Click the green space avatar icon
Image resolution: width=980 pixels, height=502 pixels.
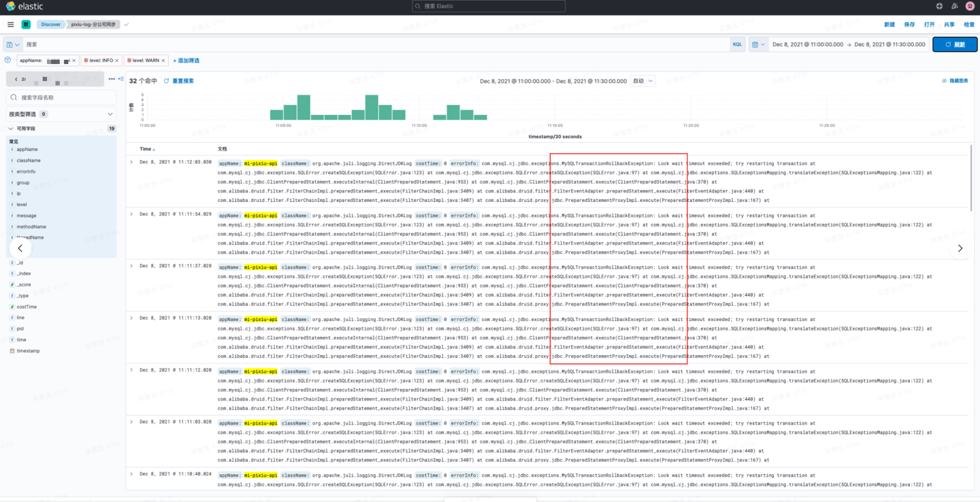[26, 24]
